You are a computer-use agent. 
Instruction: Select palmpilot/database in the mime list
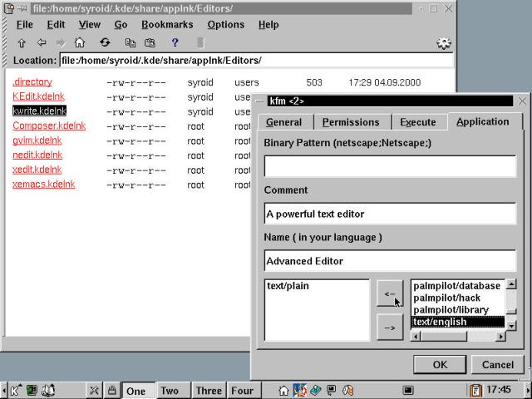(x=456, y=286)
